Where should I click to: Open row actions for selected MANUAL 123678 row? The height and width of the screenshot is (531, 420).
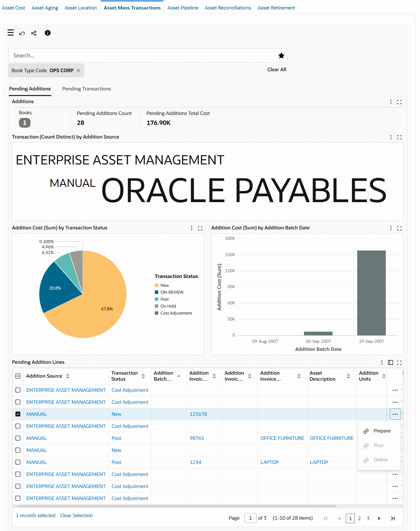[x=395, y=414]
